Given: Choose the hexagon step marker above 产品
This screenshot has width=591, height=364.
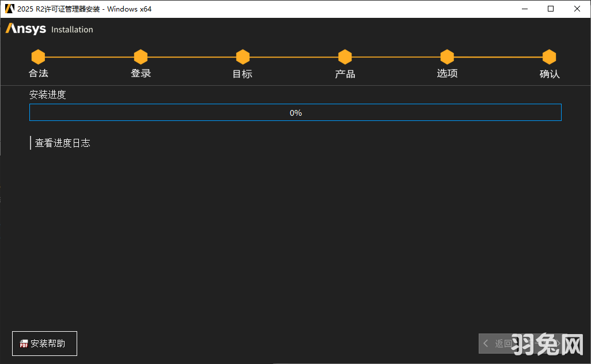Looking at the screenshot, I should (345, 57).
